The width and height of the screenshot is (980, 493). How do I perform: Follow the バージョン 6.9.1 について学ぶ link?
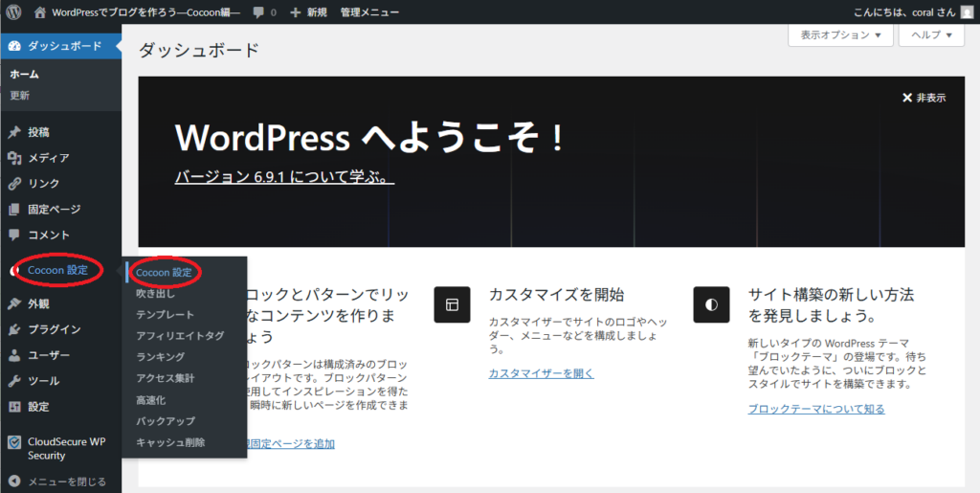284,177
